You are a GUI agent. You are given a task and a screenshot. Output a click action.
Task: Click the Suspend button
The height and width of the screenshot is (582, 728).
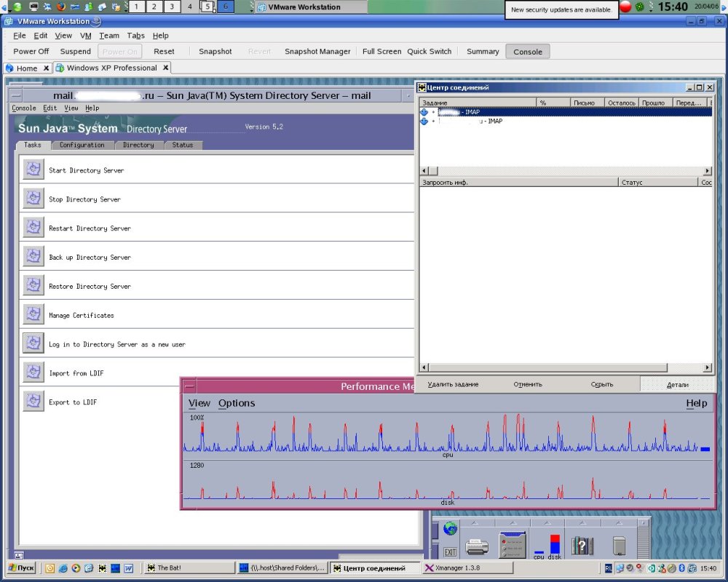[x=75, y=52]
